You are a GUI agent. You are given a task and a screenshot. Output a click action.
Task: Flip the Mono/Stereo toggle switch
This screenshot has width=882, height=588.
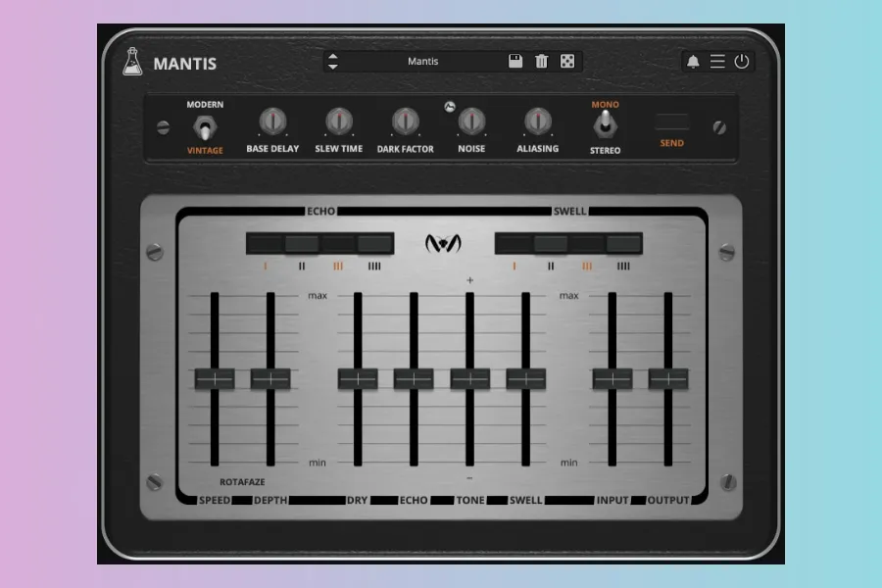pyautogui.click(x=606, y=123)
